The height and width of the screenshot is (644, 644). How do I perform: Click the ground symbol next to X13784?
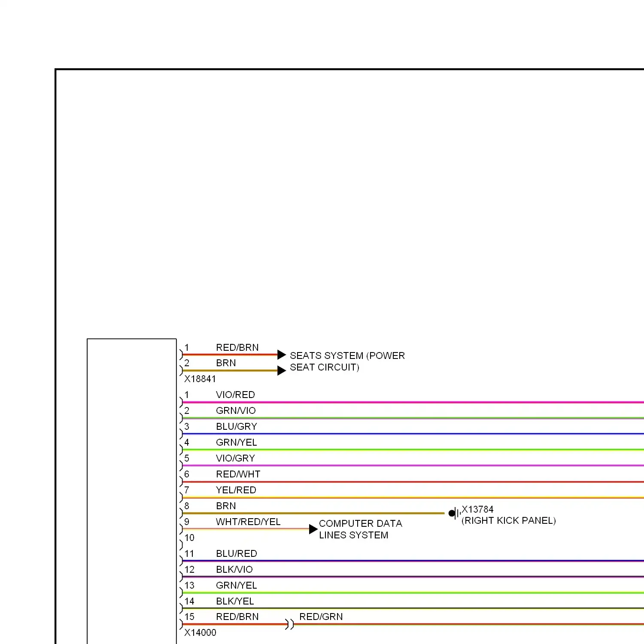click(455, 513)
